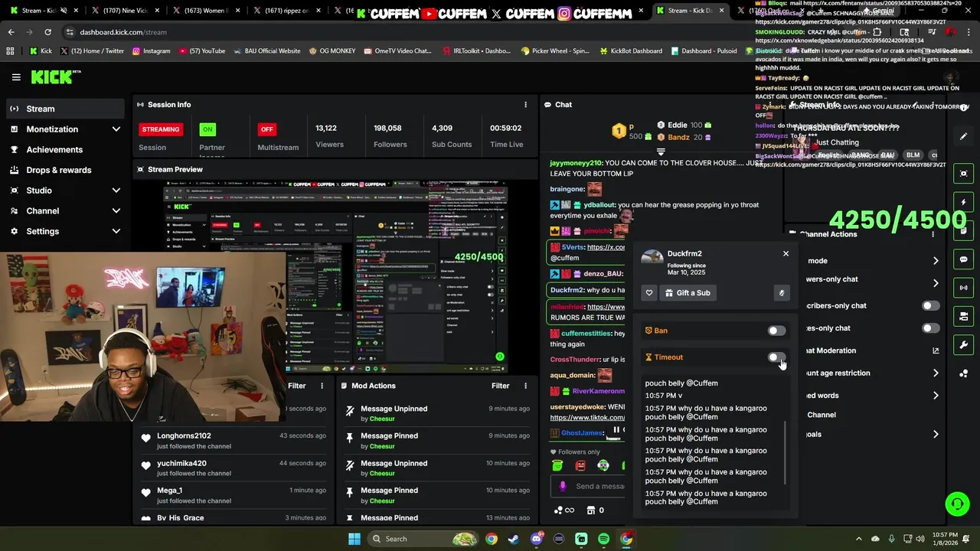980x551 pixels.
Task: Click the wrench tools icon in right sidebar
Action: [x=964, y=344]
